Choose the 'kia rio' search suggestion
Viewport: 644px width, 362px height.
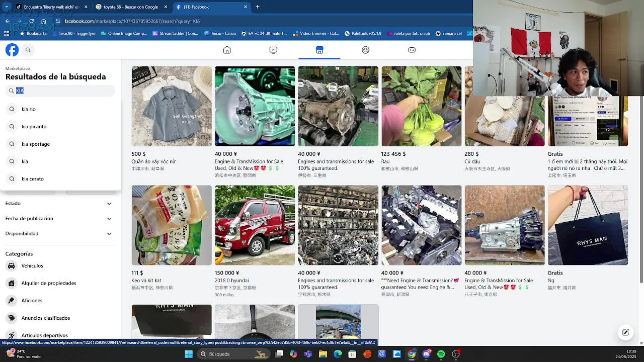(60, 109)
